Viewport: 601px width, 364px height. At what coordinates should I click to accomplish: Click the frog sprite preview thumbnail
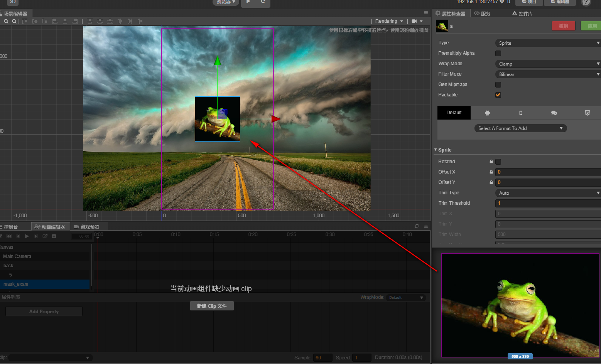coord(520,305)
